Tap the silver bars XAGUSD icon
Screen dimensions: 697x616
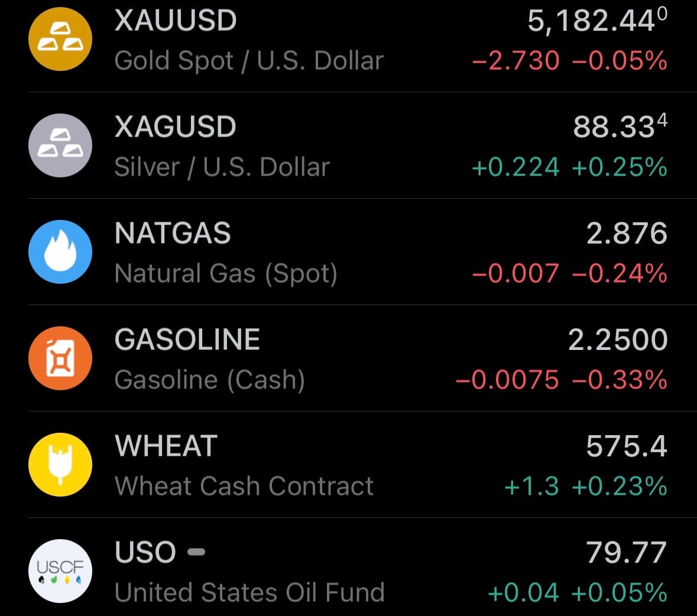pos(60,145)
